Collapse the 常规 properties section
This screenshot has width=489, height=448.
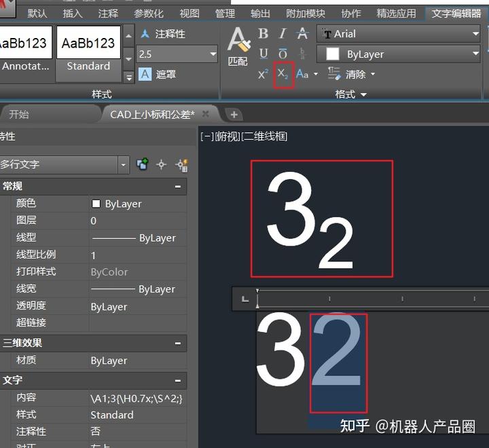click(178, 187)
